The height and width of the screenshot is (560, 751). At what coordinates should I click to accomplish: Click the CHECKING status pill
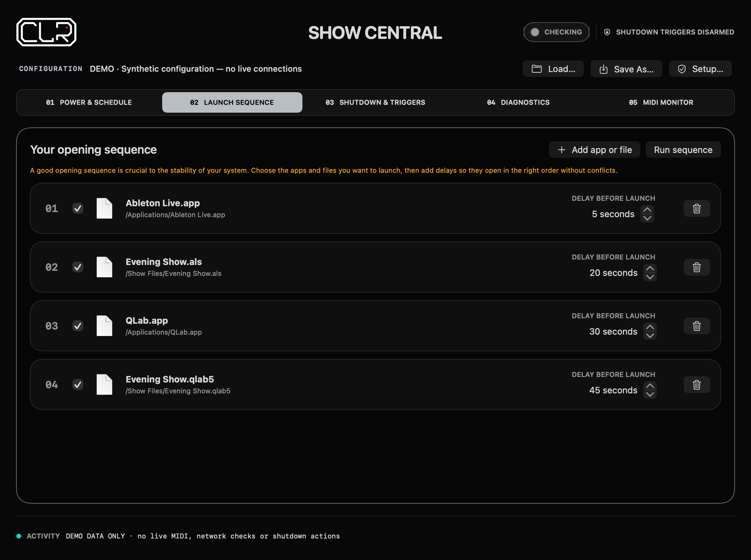557,32
